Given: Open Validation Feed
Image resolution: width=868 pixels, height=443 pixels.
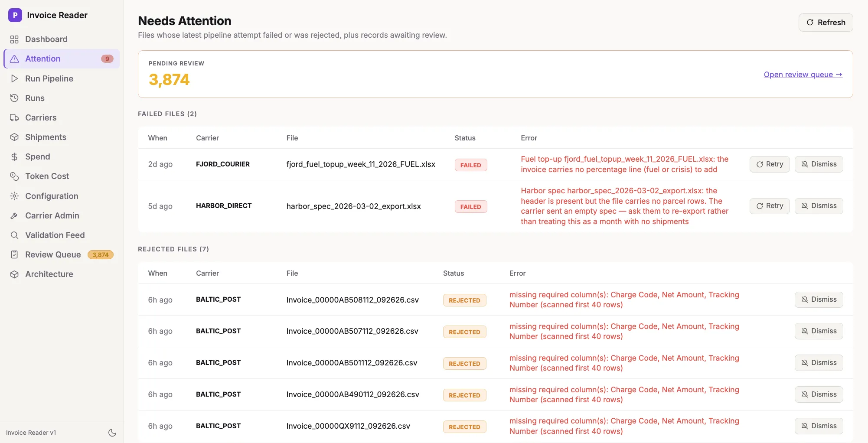Looking at the screenshot, I should [x=62, y=235].
